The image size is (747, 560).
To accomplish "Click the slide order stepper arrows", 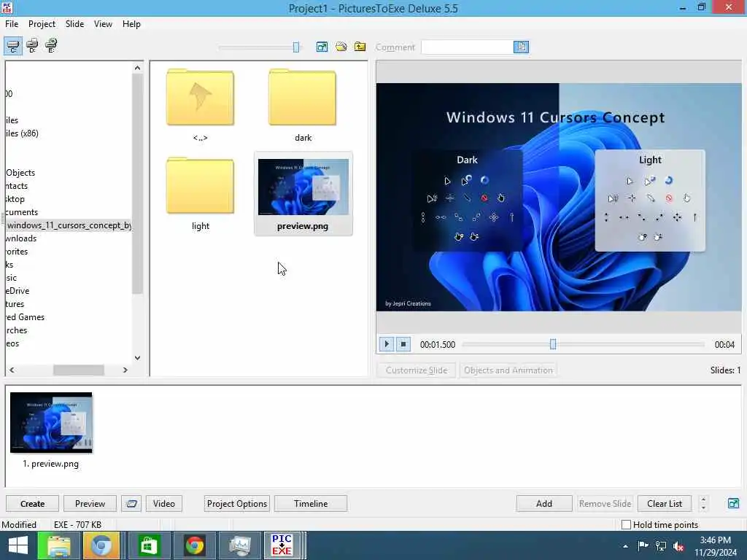I will [x=703, y=503].
